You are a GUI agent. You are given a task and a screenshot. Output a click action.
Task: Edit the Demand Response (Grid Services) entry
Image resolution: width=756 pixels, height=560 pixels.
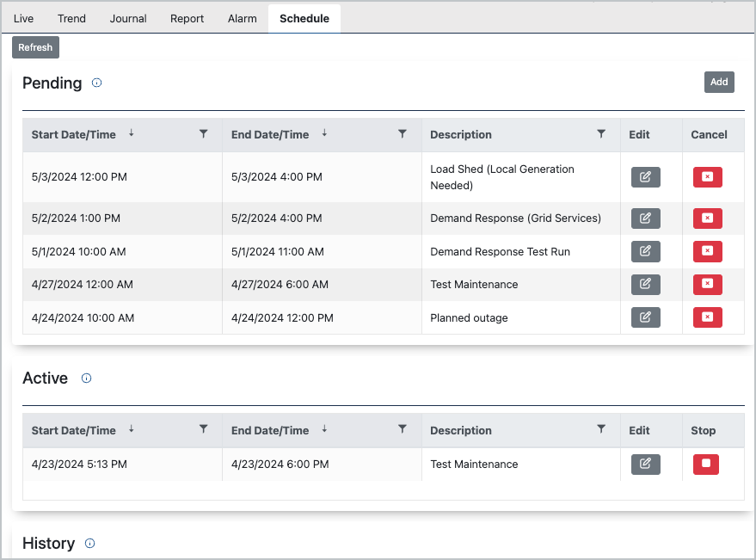tap(645, 218)
